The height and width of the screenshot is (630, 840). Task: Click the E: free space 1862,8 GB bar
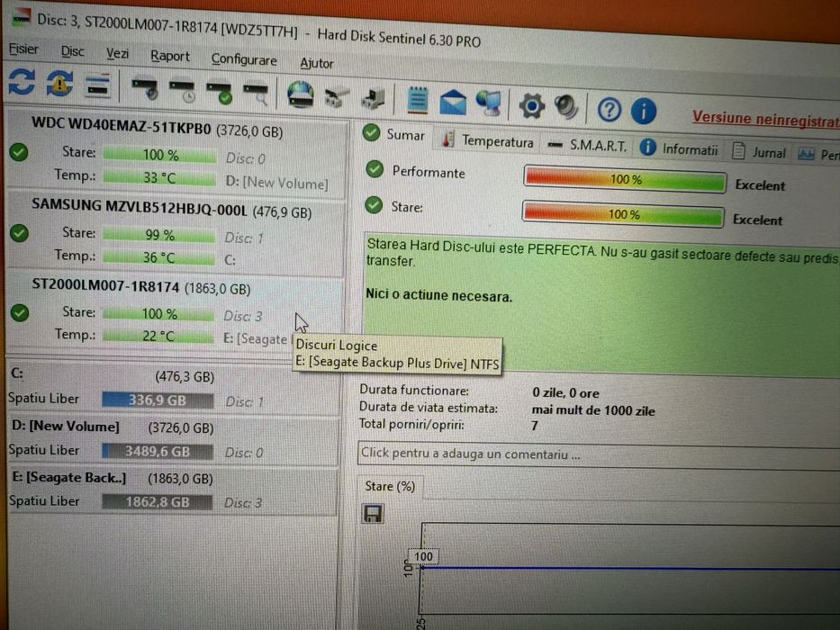pos(157,502)
